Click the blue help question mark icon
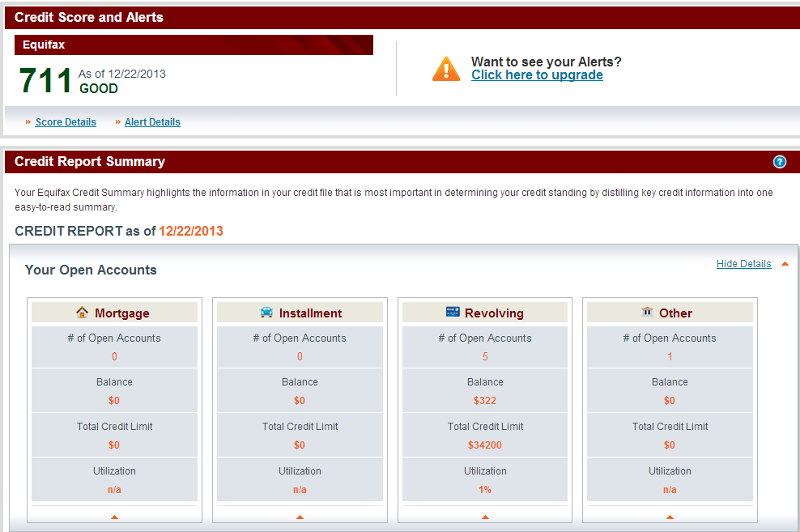 [x=780, y=162]
